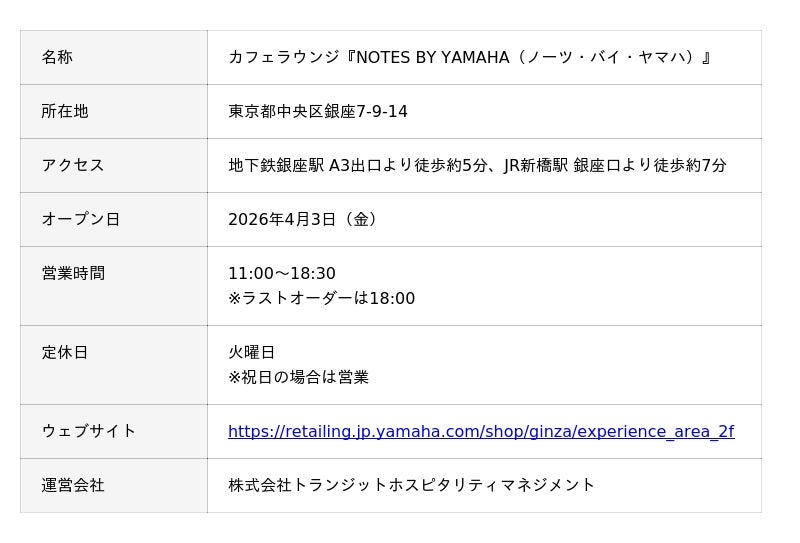Click the address 東京都中央区銀座7-9-14

pyautogui.click(x=318, y=112)
